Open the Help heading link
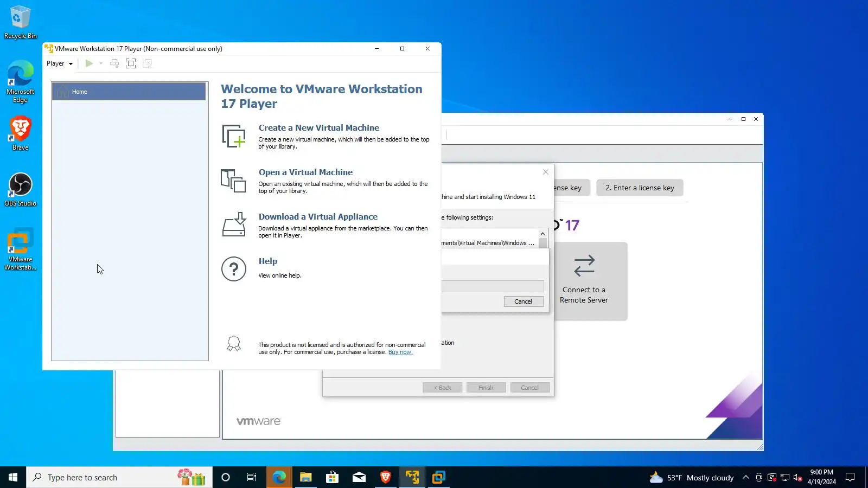Viewport: 868px width, 488px height. [x=268, y=261]
